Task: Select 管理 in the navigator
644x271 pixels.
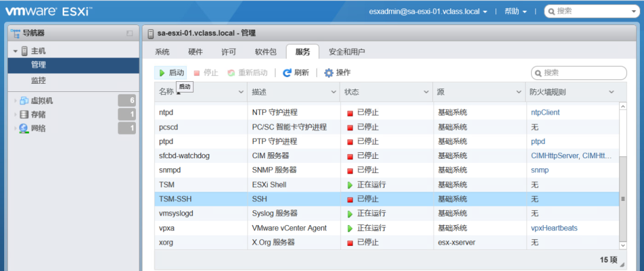Action: (73, 65)
